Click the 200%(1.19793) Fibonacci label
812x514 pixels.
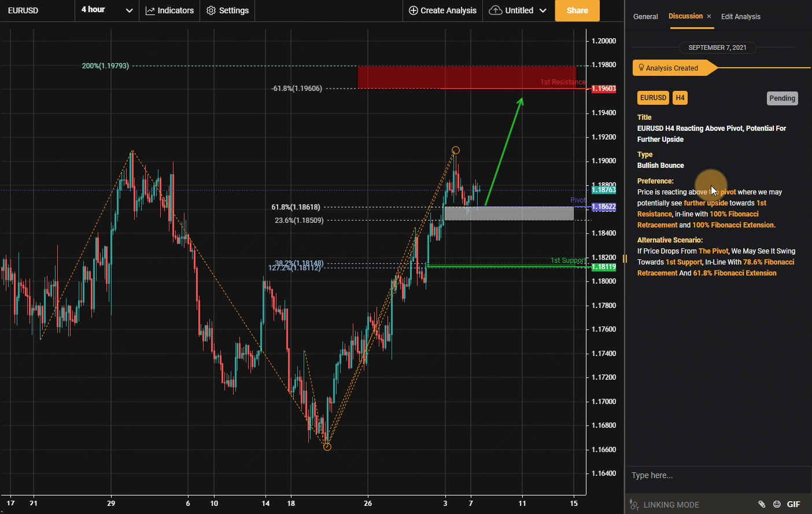click(105, 66)
